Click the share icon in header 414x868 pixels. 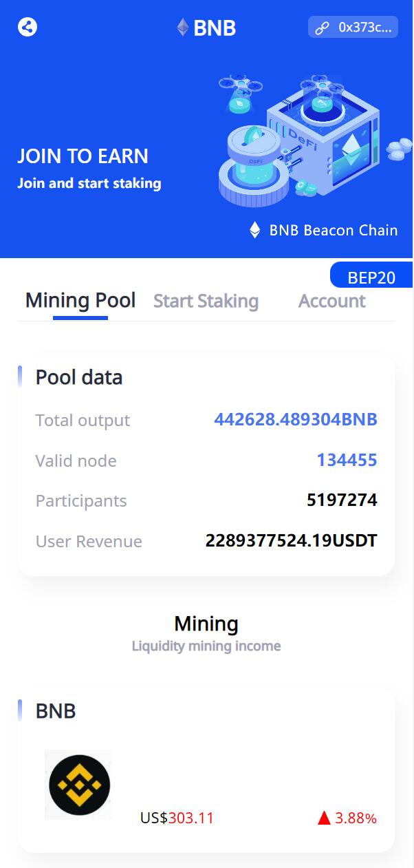(x=28, y=27)
